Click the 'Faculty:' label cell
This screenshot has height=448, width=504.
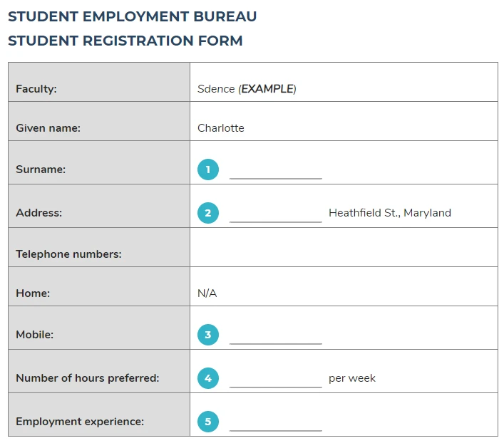click(x=99, y=82)
